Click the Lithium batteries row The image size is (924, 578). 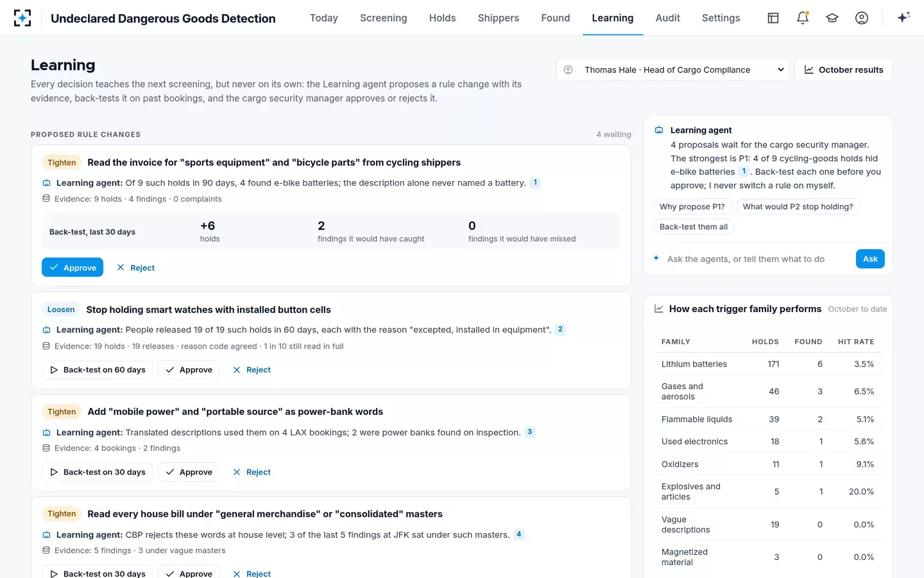click(x=768, y=364)
